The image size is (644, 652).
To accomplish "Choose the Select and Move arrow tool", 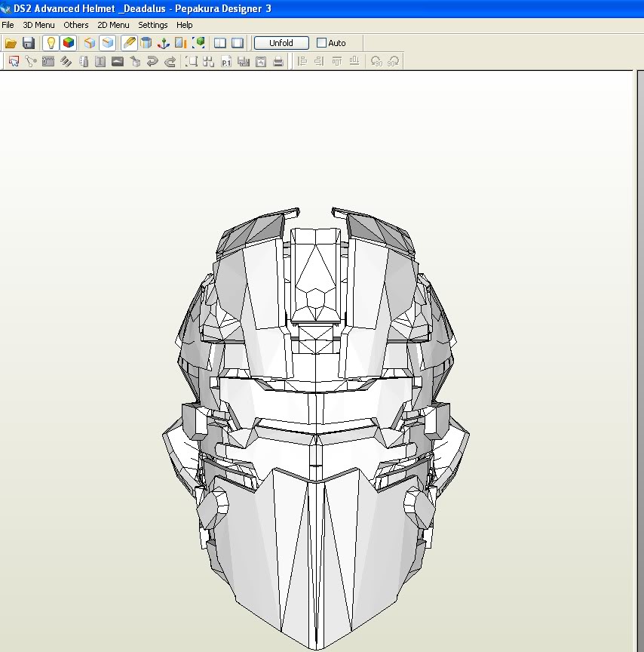I will point(14,62).
